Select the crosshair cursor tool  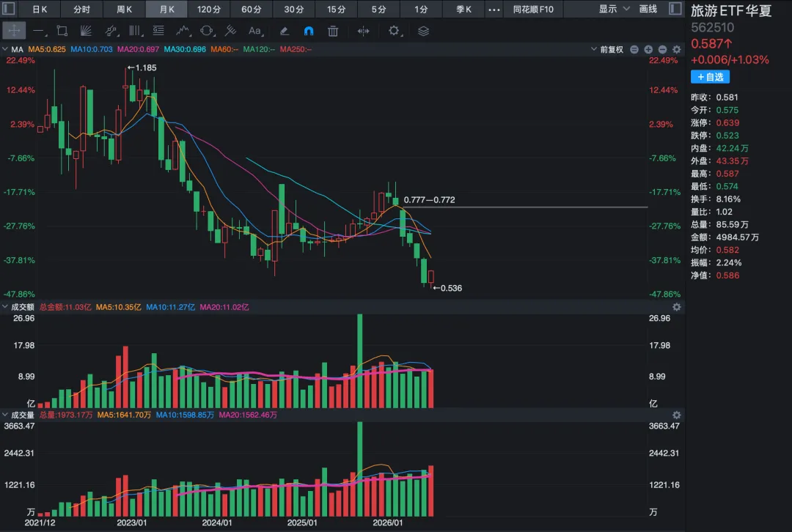click(14, 31)
